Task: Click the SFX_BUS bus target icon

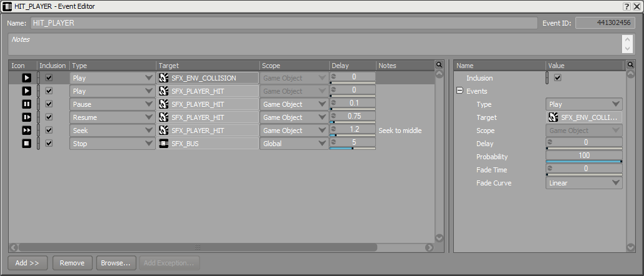Action: 164,144
